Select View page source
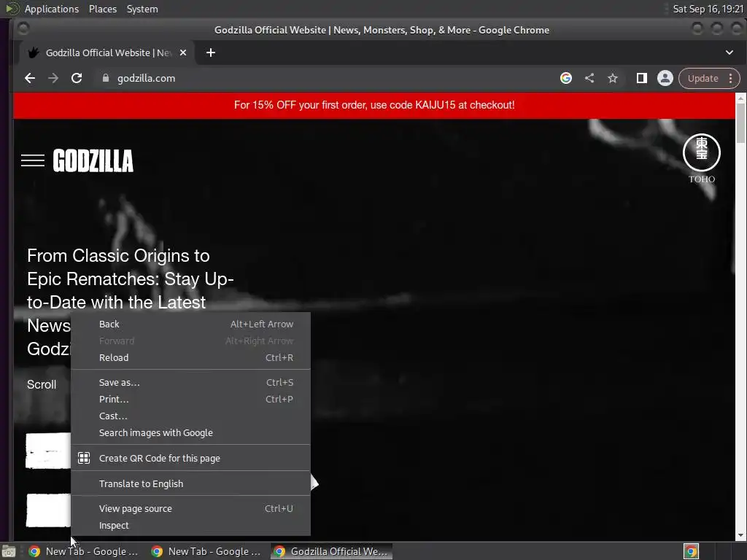The image size is (747, 560). click(x=190, y=508)
